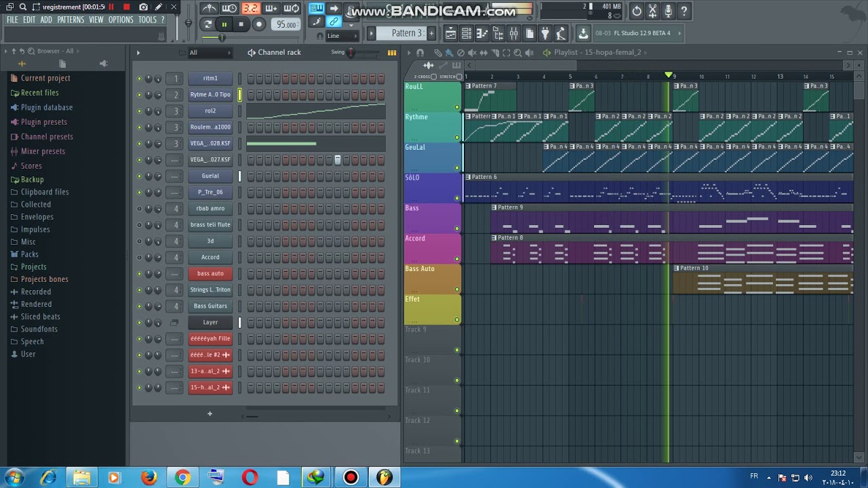The image size is (868, 488).
Task: Toggle the Guelal channel mute LED
Action: pyautogui.click(x=140, y=176)
